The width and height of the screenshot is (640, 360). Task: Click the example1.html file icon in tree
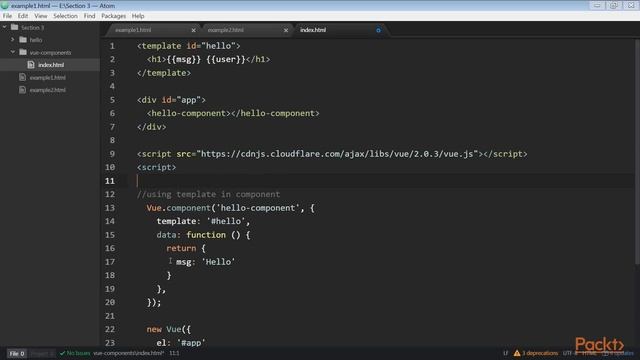tap(23, 77)
